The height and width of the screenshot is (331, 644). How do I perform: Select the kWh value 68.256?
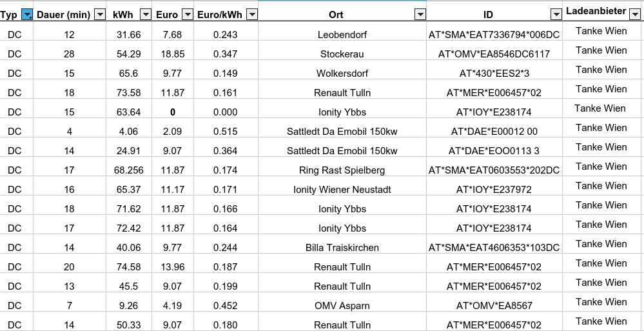tap(129, 170)
